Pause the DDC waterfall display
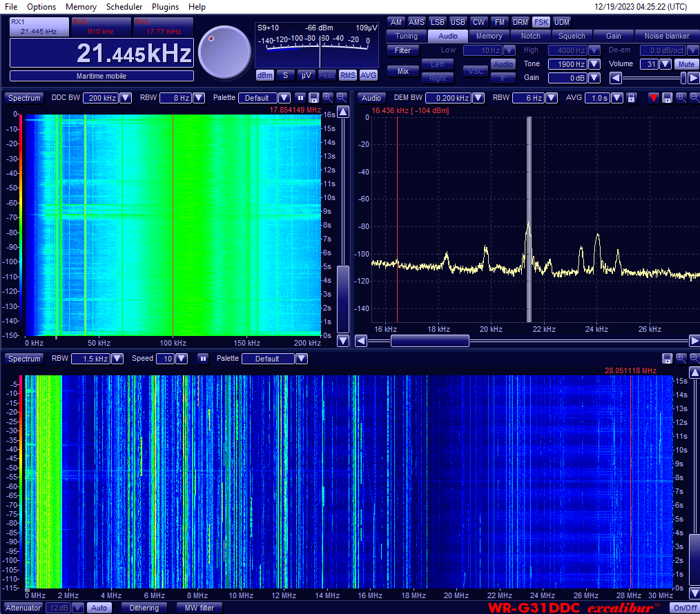The image size is (700, 614). [x=300, y=98]
